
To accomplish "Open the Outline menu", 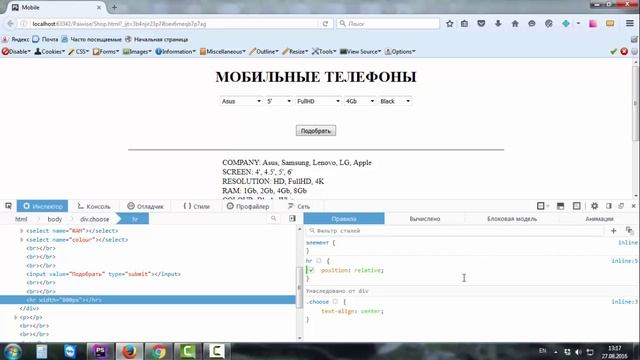I will click(264, 51).
